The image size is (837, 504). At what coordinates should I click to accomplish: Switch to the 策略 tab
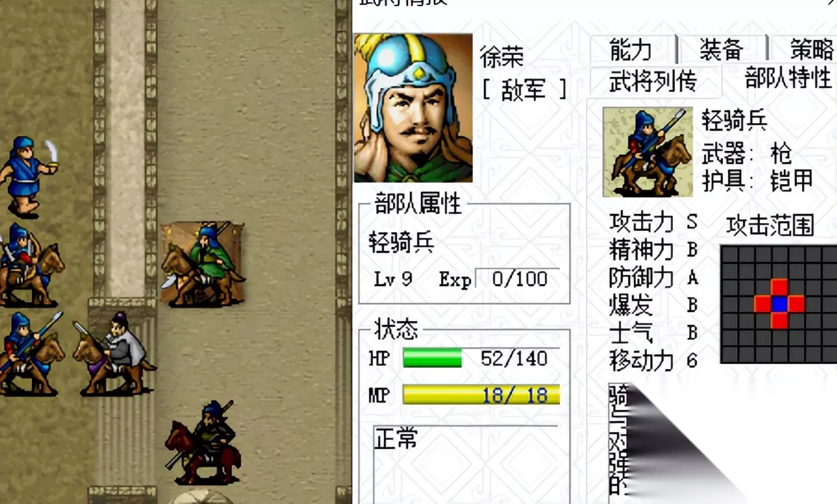click(x=804, y=50)
